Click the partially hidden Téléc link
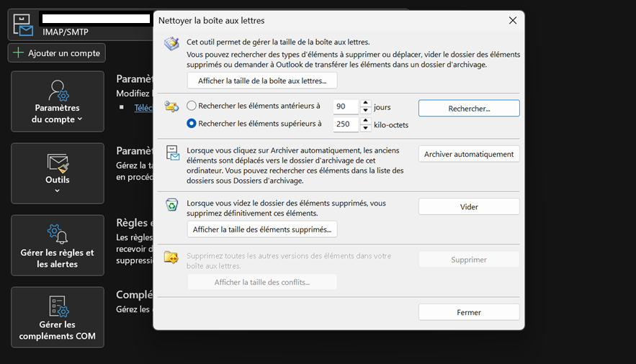 pos(143,108)
